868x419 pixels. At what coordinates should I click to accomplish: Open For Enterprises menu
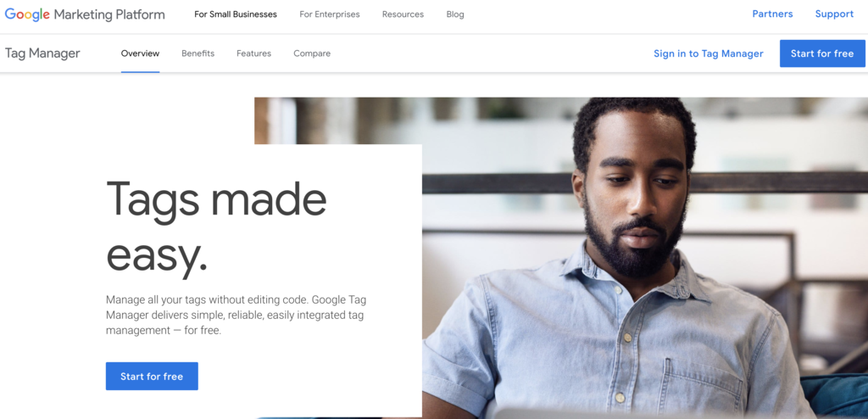pos(330,14)
